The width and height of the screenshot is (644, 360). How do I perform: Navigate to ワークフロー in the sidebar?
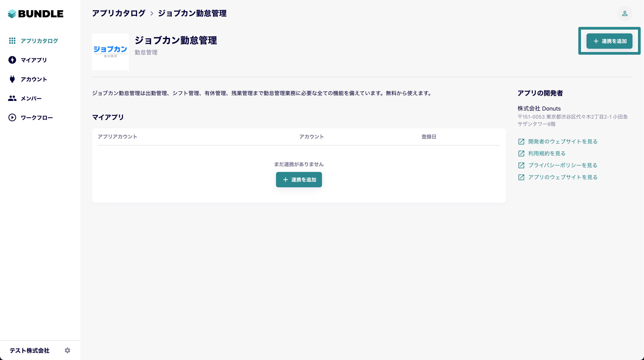[x=37, y=118]
